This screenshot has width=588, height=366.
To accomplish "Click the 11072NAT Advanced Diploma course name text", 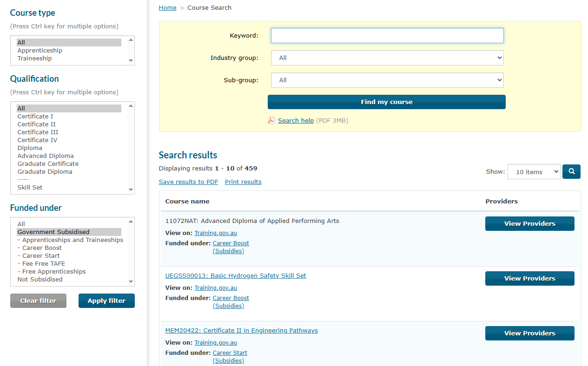I will 252,221.
